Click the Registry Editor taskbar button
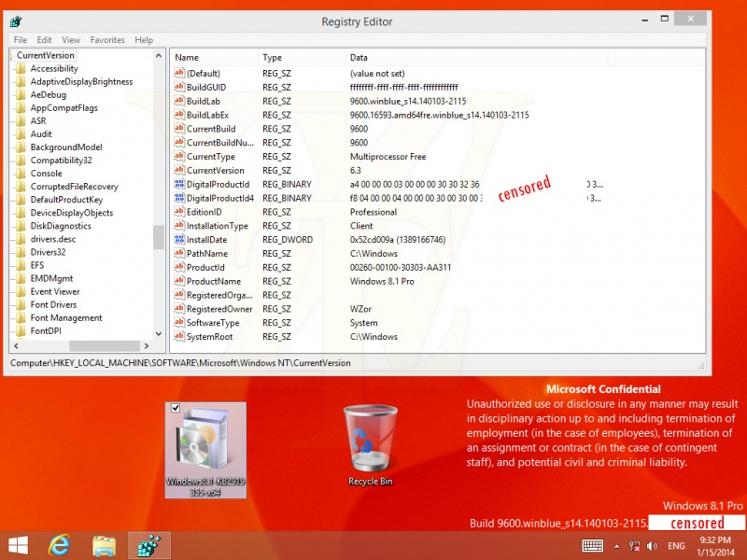747x560 pixels. pyautogui.click(x=149, y=545)
